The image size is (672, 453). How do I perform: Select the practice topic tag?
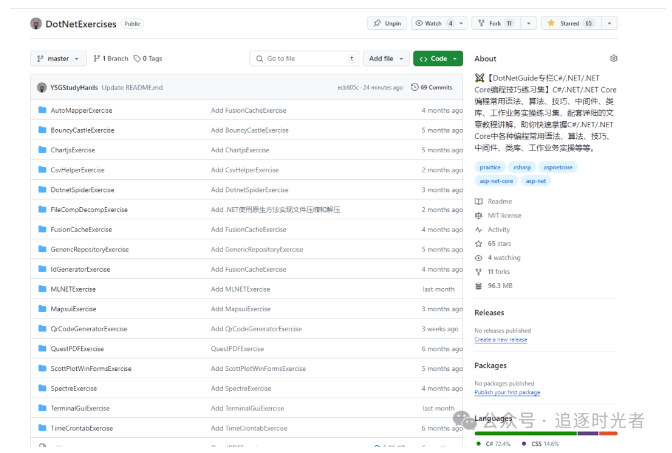point(490,167)
